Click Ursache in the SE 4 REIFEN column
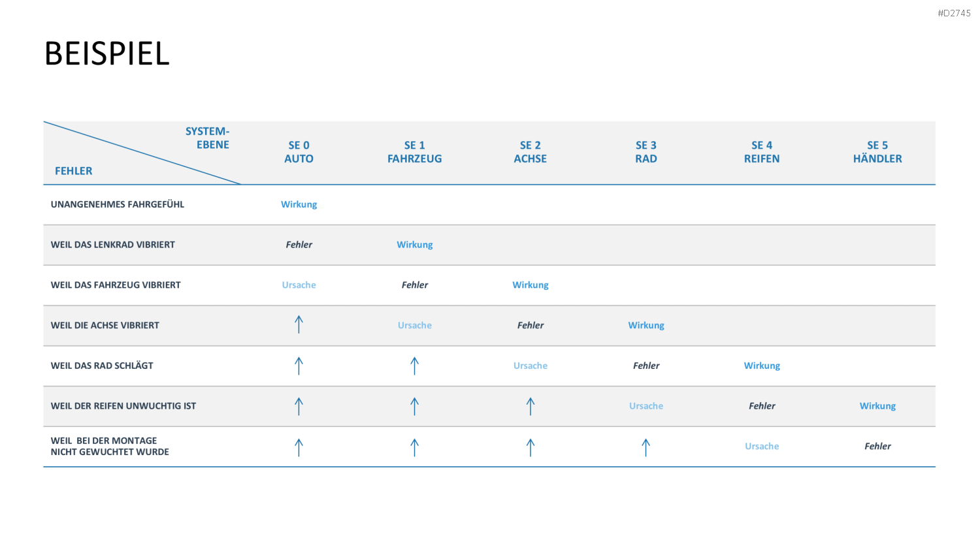 tap(762, 447)
